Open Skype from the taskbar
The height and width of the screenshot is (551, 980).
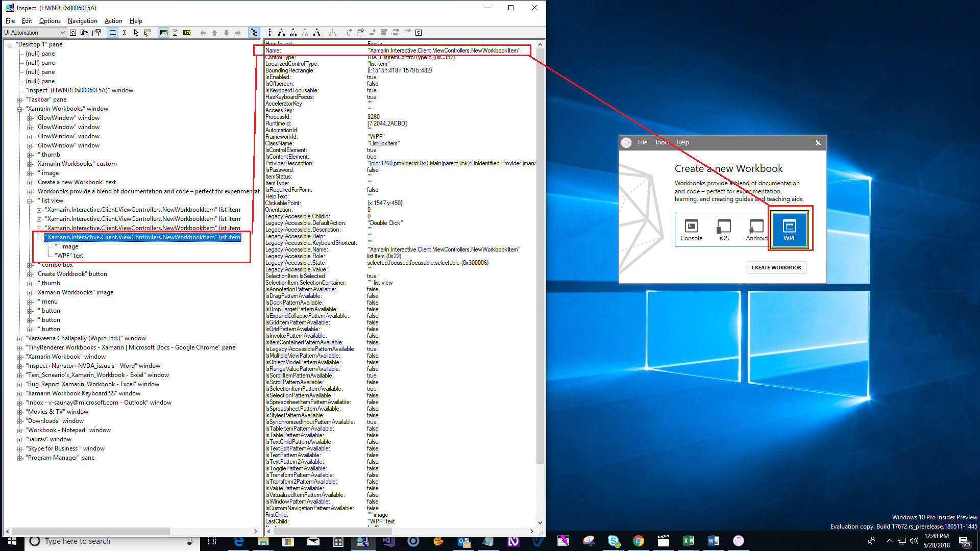(614, 541)
